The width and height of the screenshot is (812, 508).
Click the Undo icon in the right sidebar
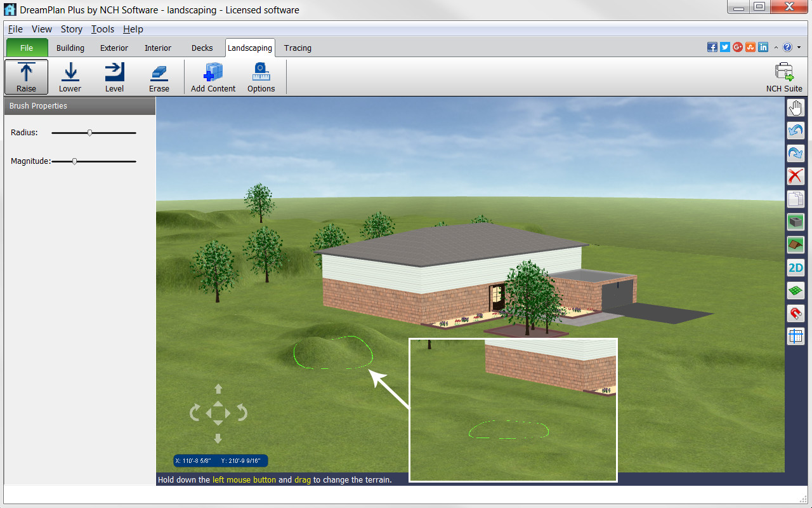[796, 130]
